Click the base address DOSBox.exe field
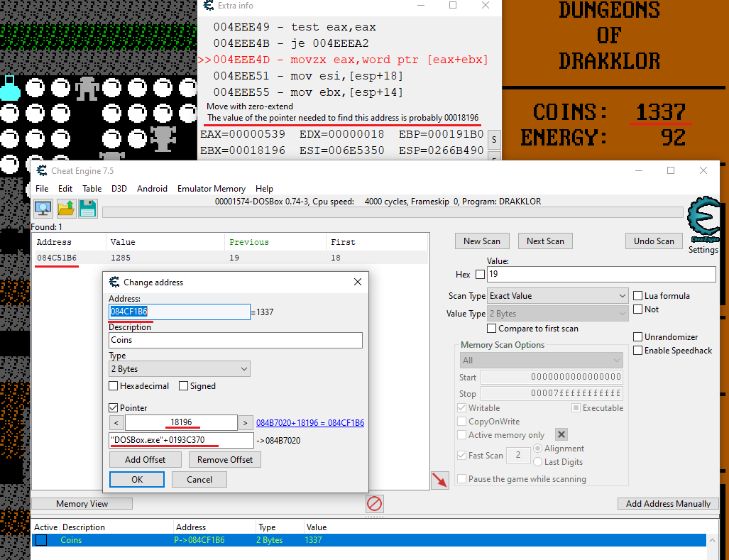 pyautogui.click(x=181, y=440)
